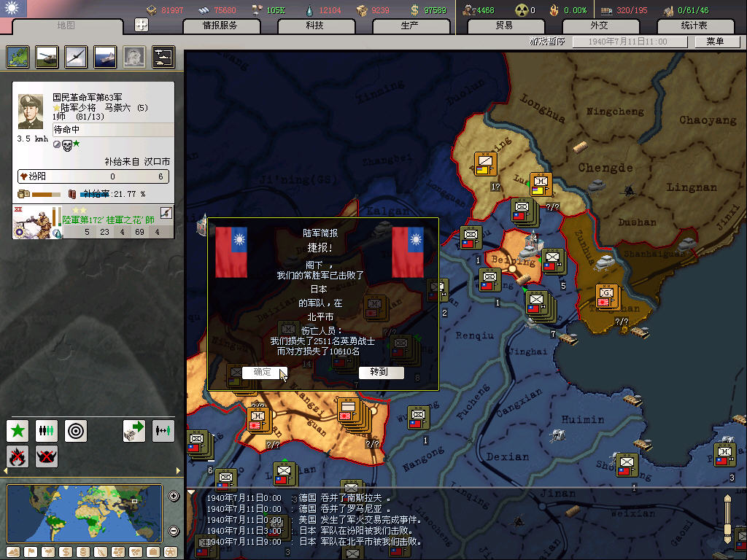Click the bullseye target order icon
747x560 pixels.
tap(76, 431)
